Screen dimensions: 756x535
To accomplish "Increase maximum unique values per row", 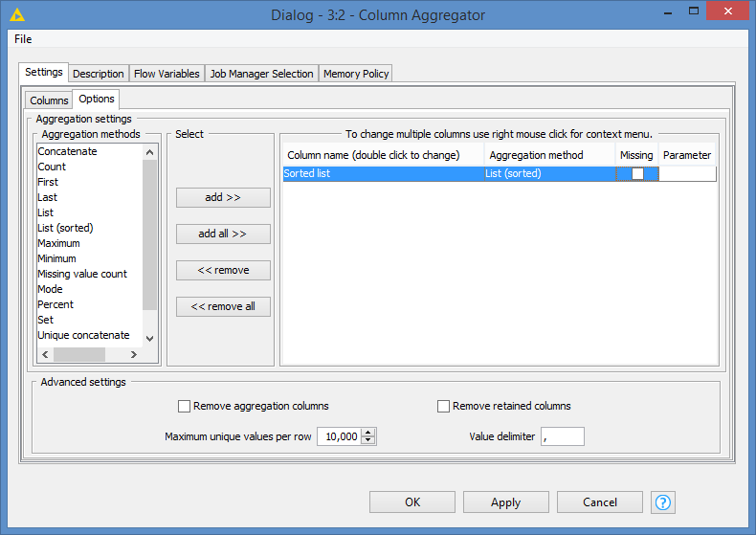I will 369,432.
